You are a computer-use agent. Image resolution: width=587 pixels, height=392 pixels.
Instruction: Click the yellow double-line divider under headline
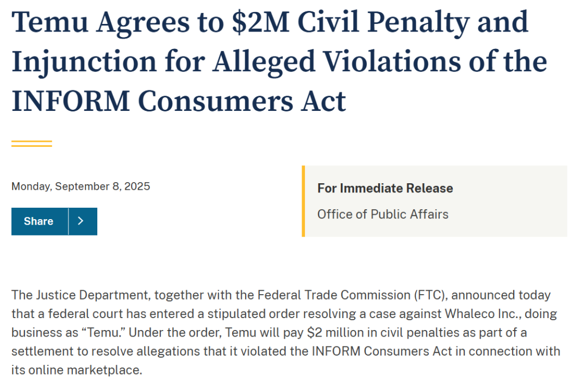click(x=32, y=144)
